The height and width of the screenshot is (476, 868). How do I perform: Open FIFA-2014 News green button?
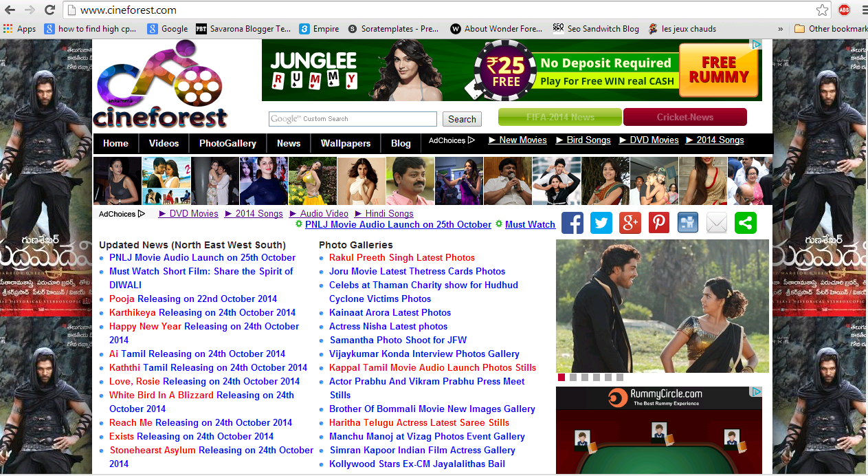point(560,117)
